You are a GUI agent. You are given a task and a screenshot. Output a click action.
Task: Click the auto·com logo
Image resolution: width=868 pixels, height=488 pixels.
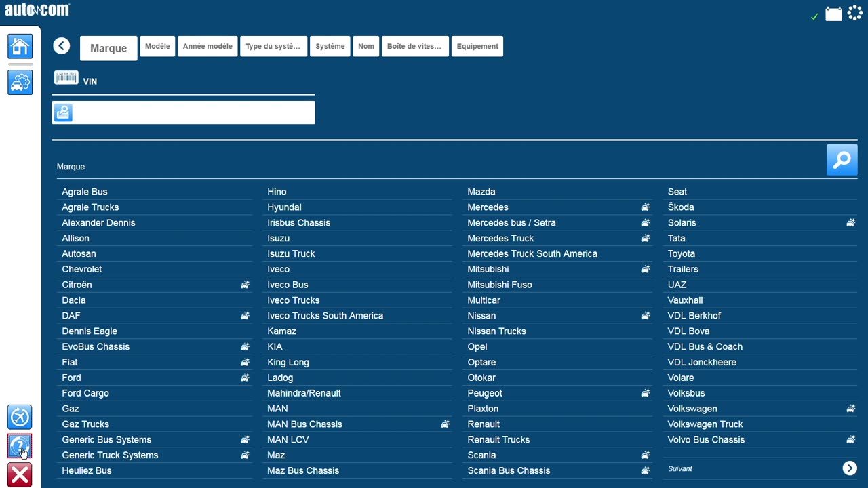click(37, 9)
